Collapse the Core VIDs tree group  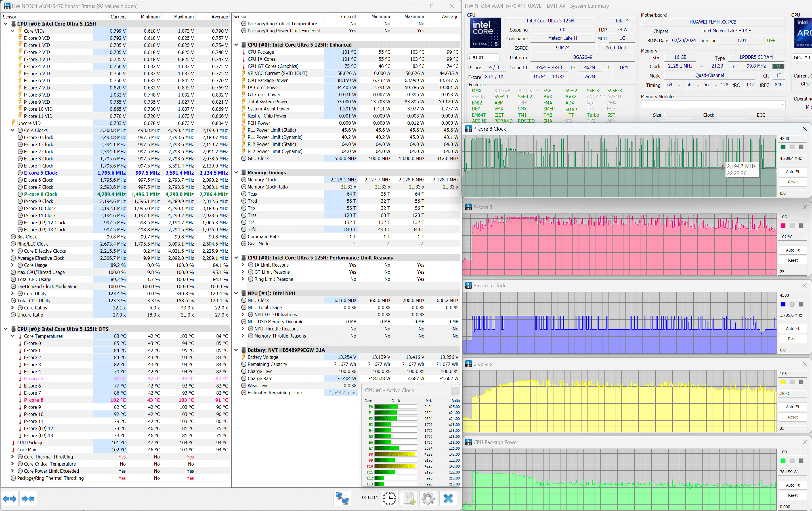(12, 31)
